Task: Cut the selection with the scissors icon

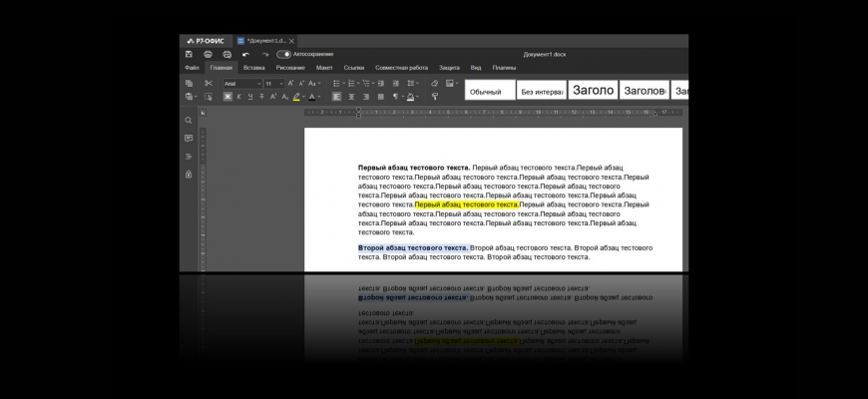Action: pos(209,83)
